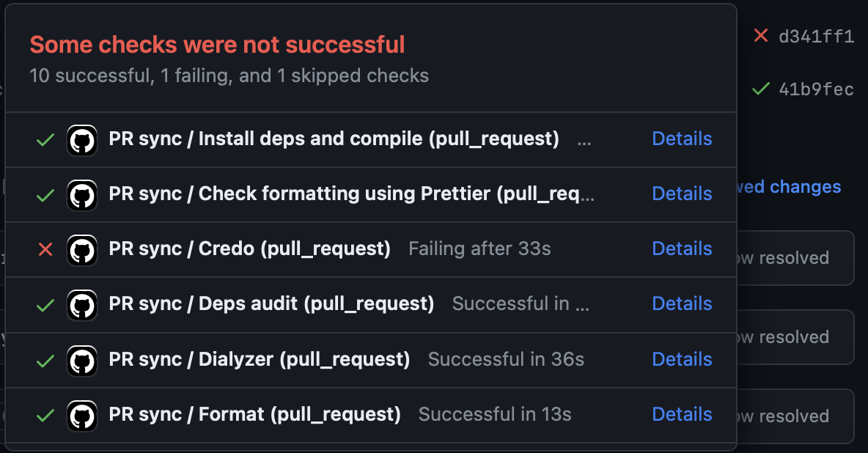Click GitHub avatar icon beside Deps audit check

(82, 304)
